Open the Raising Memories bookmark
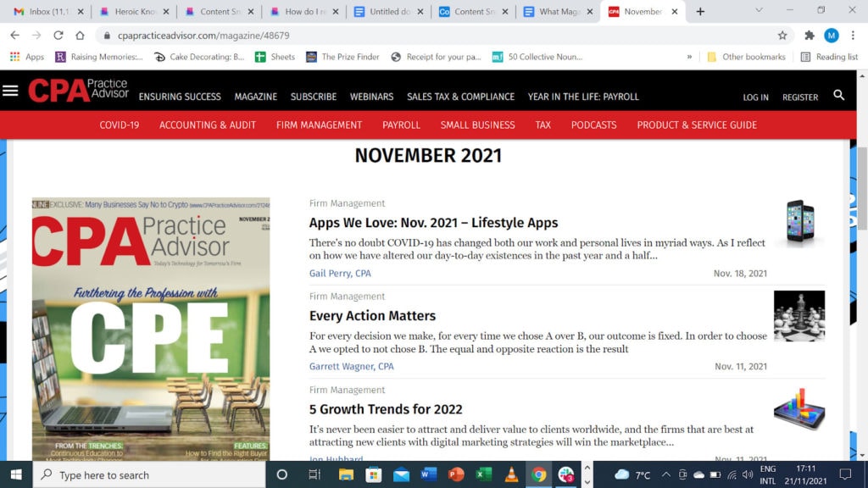Image resolution: width=868 pixels, height=488 pixels. pos(98,57)
